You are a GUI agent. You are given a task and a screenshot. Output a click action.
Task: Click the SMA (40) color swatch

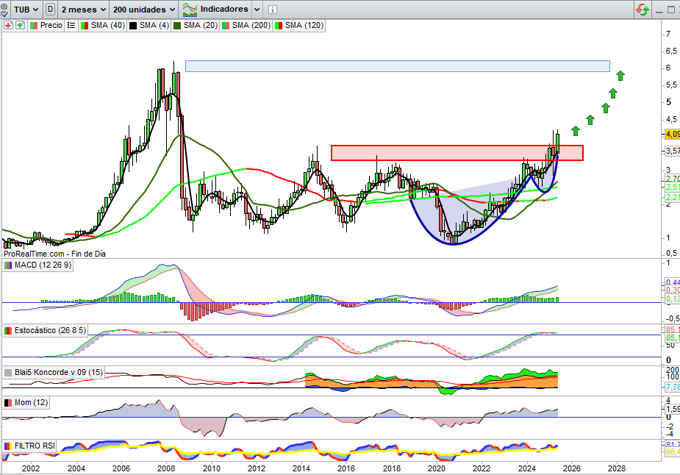point(84,26)
